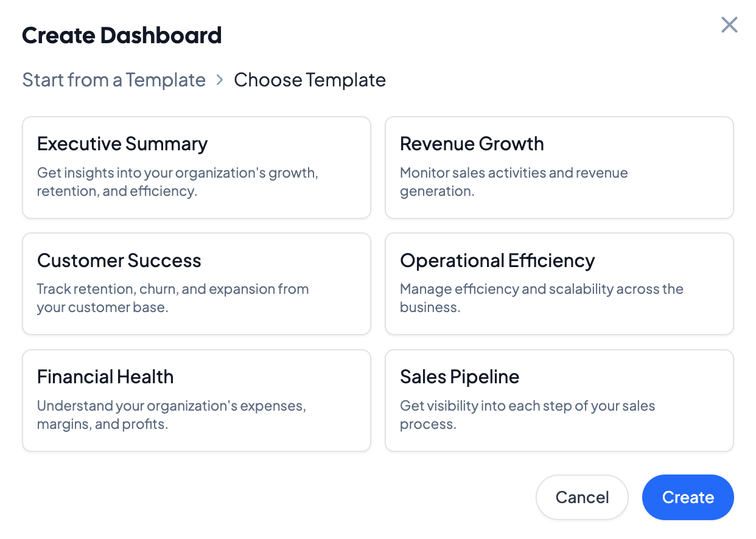Viewport: 756px width, 539px height.
Task: Click the 'Manage efficiency and scalability' description
Action: (x=541, y=298)
